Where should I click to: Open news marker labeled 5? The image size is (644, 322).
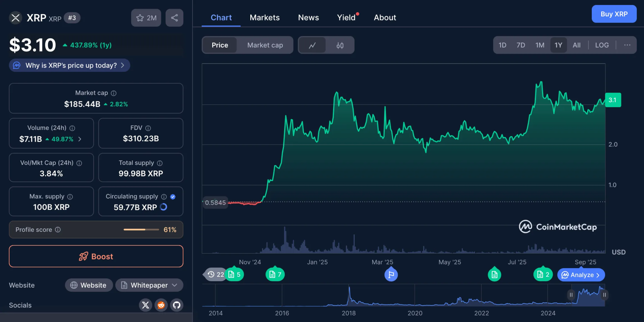pyautogui.click(x=235, y=275)
